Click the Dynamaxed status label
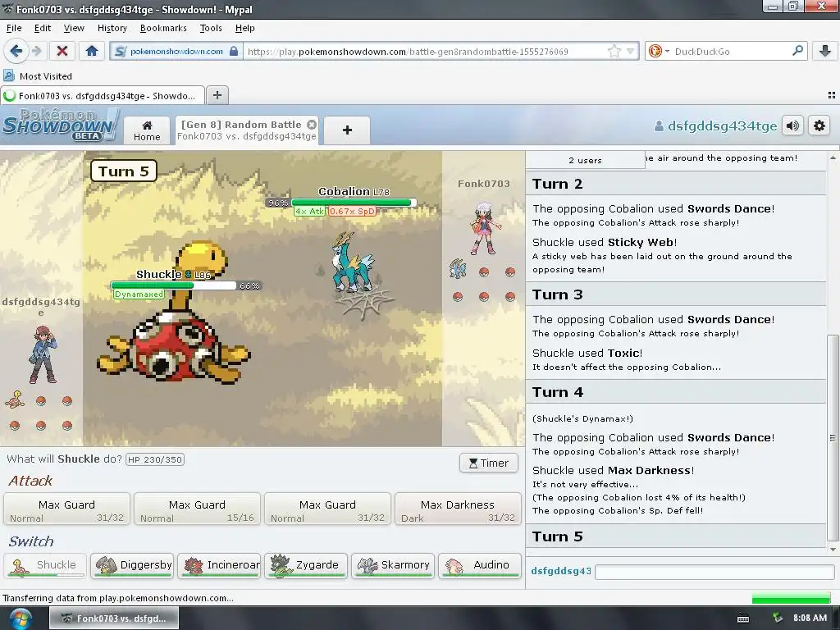Viewport: 840px width, 630px height. coord(139,294)
